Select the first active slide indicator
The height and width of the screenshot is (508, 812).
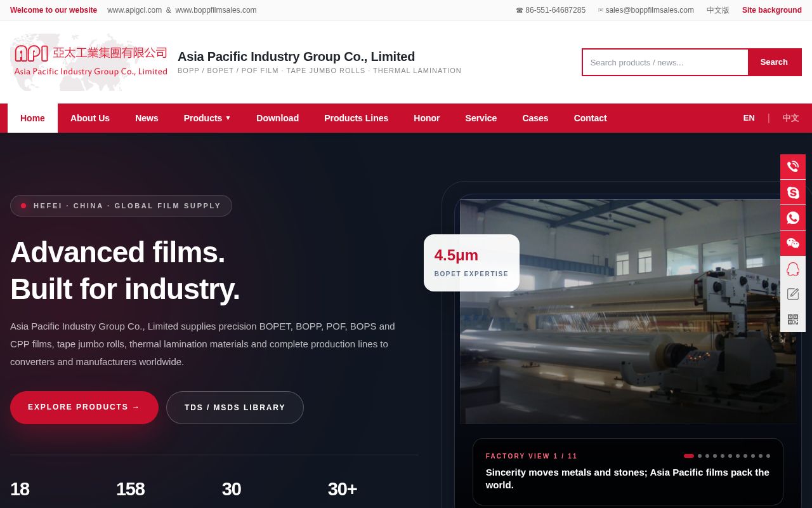pyautogui.click(x=689, y=456)
